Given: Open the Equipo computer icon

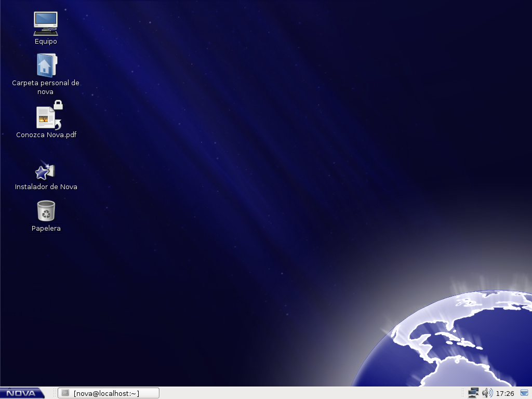Looking at the screenshot, I should pyautogui.click(x=46, y=23).
